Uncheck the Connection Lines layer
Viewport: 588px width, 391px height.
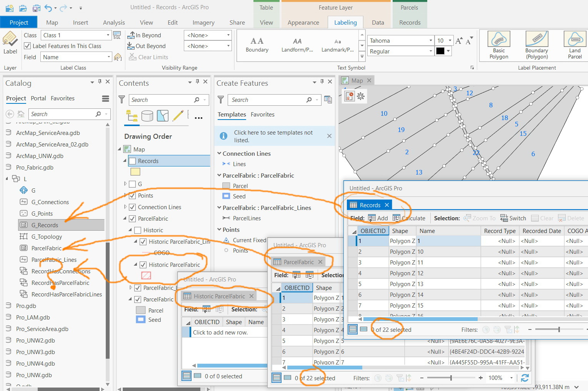(132, 207)
